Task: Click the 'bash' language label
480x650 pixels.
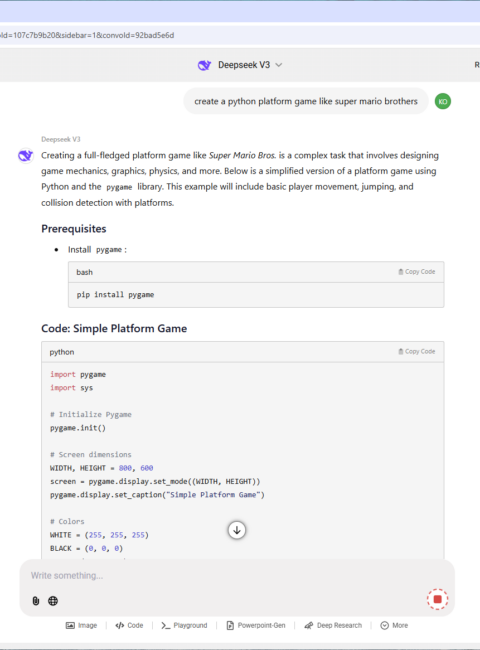Action: pos(85,272)
